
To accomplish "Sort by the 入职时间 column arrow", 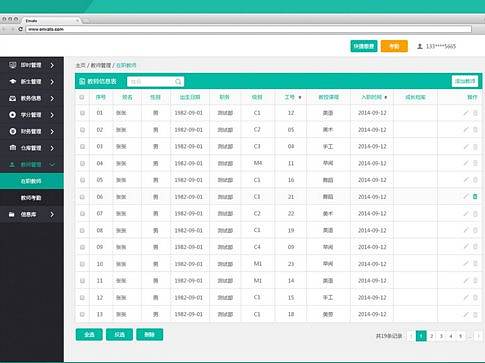I will coord(386,97).
